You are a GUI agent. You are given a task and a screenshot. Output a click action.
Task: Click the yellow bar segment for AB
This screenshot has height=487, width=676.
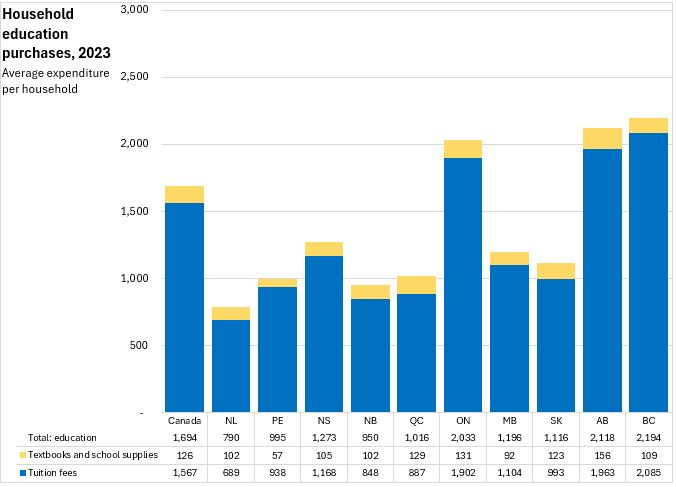[602, 138]
